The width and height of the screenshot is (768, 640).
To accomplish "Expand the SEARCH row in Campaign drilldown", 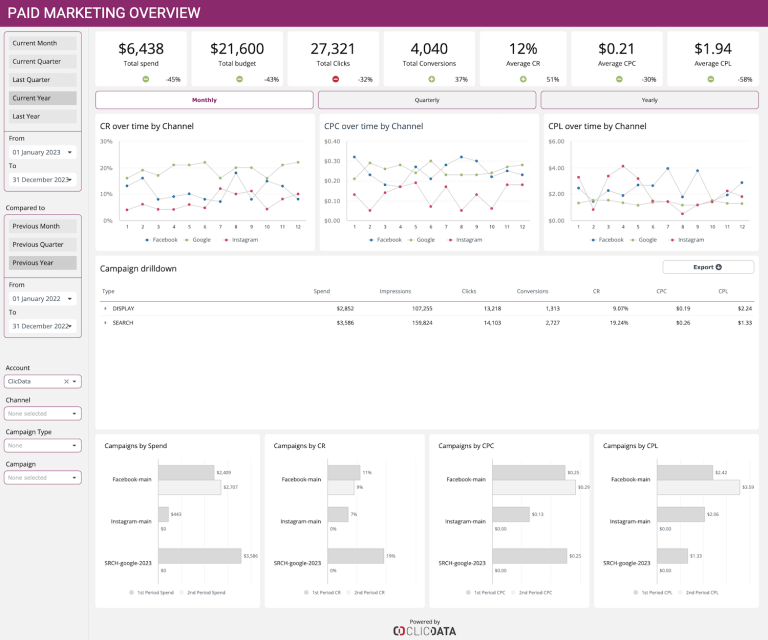I will click(105, 323).
